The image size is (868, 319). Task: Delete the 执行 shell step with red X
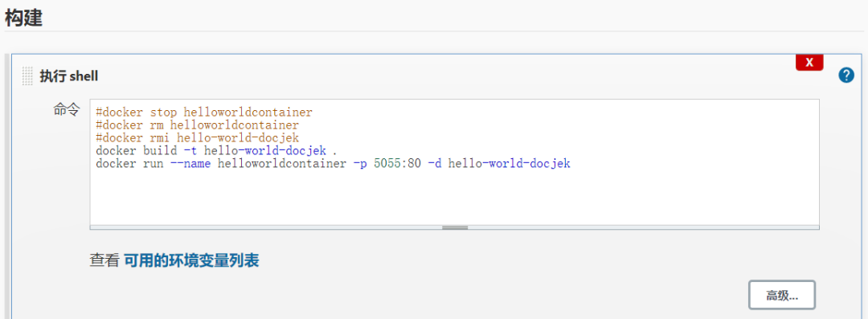pyautogui.click(x=809, y=63)
